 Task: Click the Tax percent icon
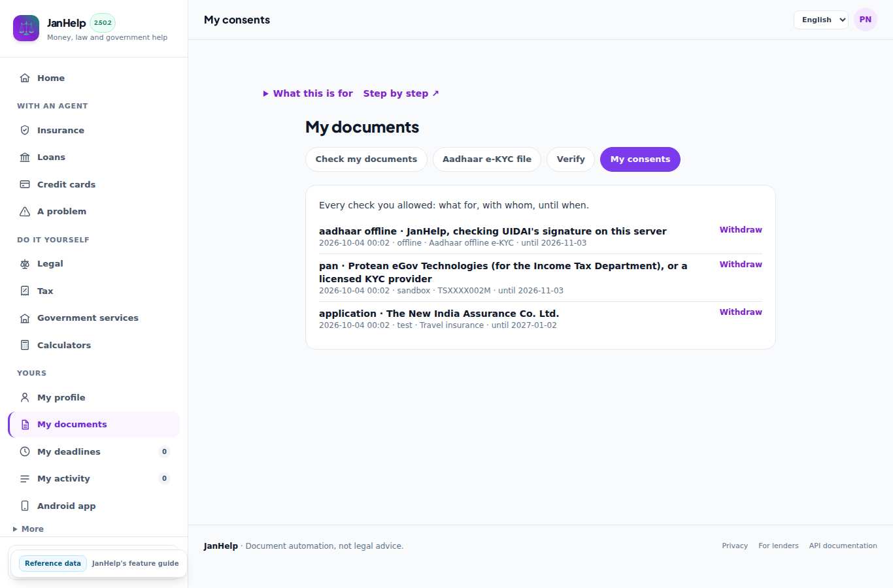25,291
